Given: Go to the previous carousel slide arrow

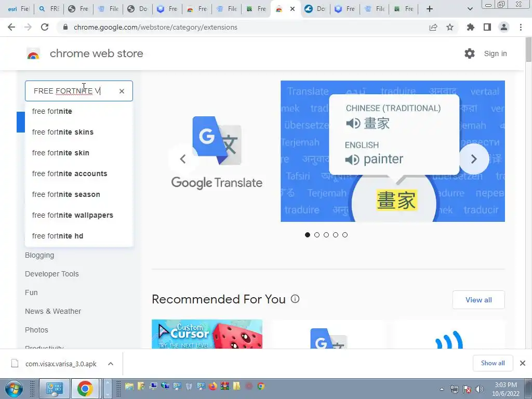Looking at the screenshot, I should [183, 159].
